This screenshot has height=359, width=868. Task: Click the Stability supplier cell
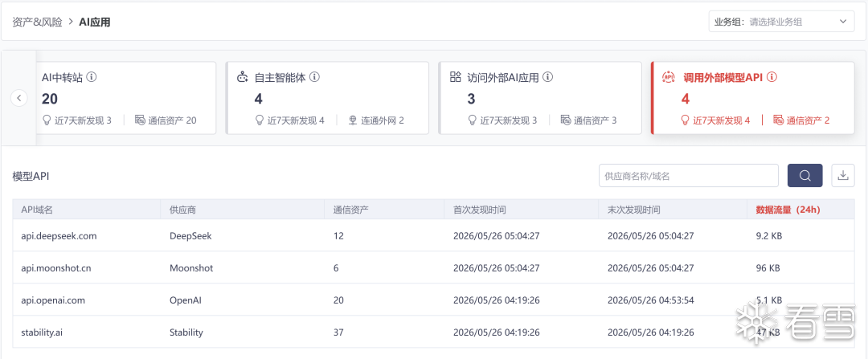(186, 332)
